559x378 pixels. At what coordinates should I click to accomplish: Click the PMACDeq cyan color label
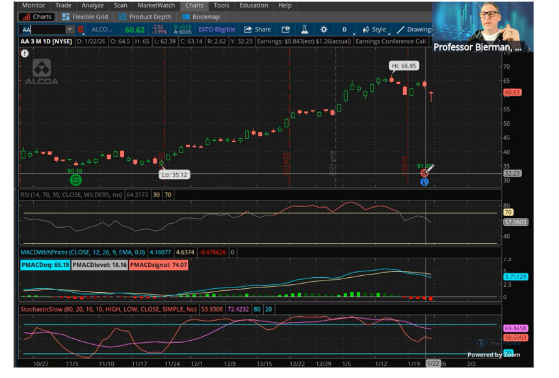(45, 265)
